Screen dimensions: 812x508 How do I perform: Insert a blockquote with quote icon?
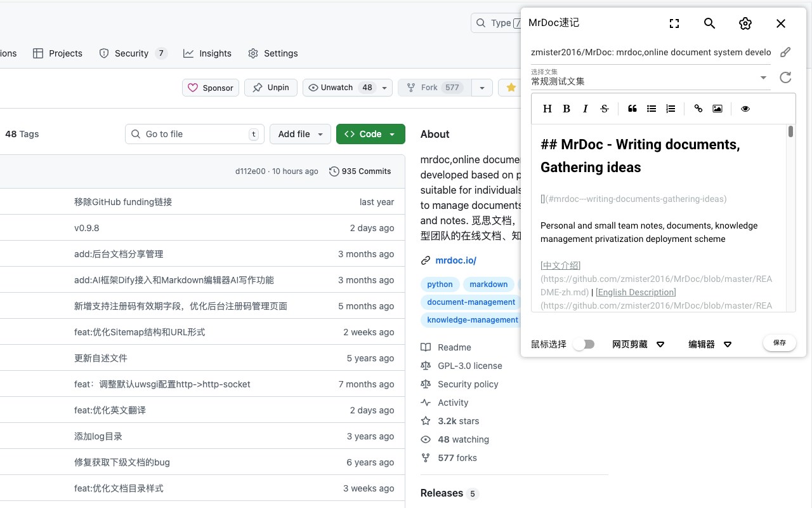[632, 109]
